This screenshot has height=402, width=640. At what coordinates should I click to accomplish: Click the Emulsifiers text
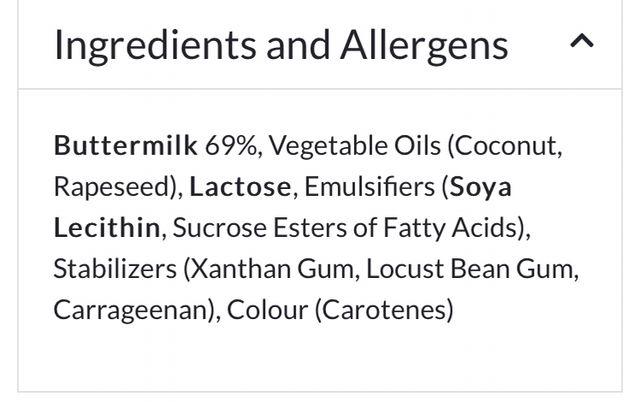(370, 187)
